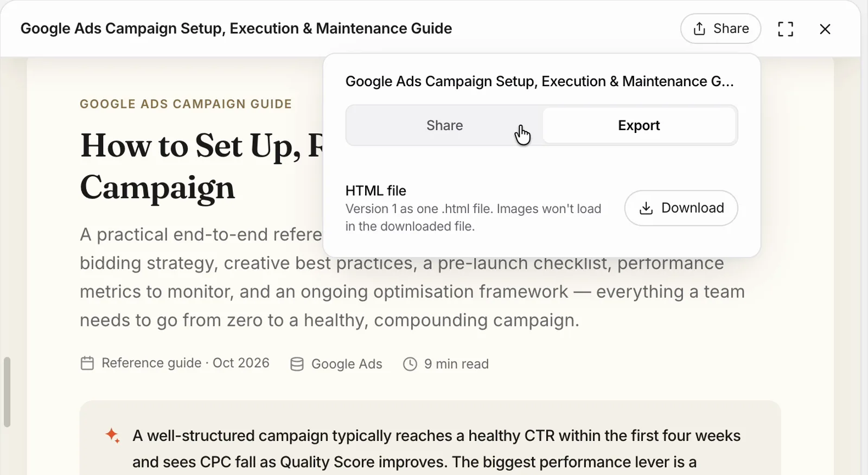Click the 9 min read label
The image size is (868, 475).
456,364
